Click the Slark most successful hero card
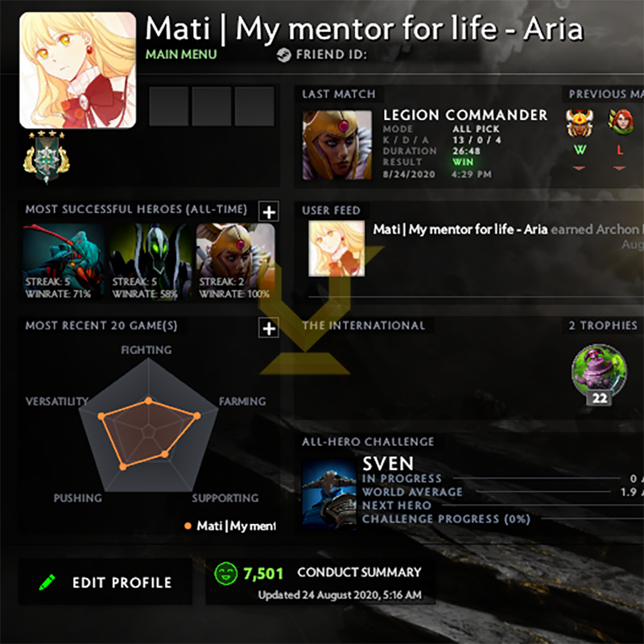Viewport: 644px width, 644px height. pos(64,262)
